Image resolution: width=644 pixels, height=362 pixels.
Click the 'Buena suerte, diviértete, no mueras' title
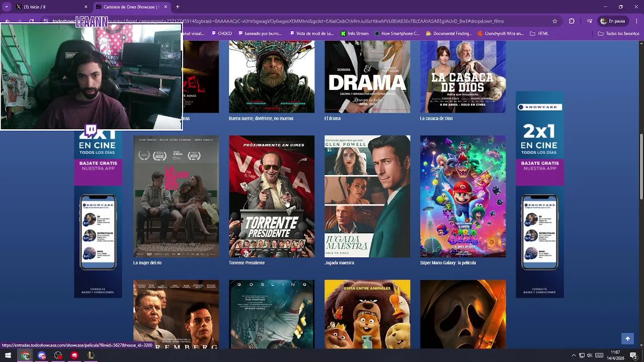[x=261, y=119]
